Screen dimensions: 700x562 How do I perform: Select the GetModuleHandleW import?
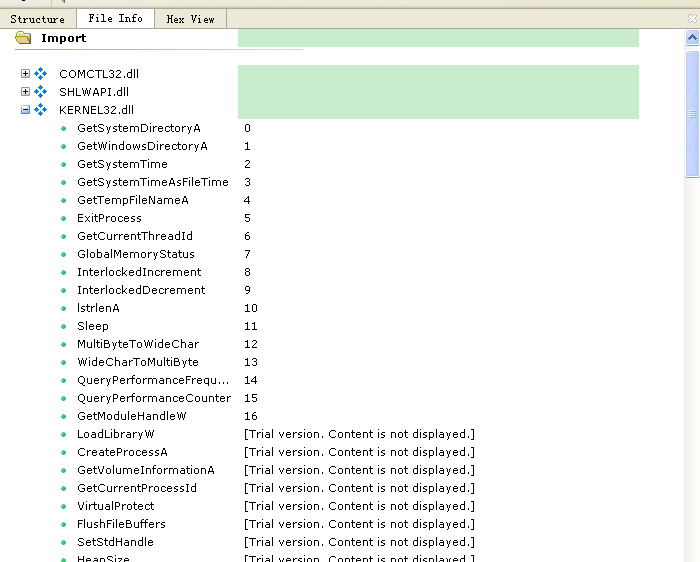click(132, 416)
